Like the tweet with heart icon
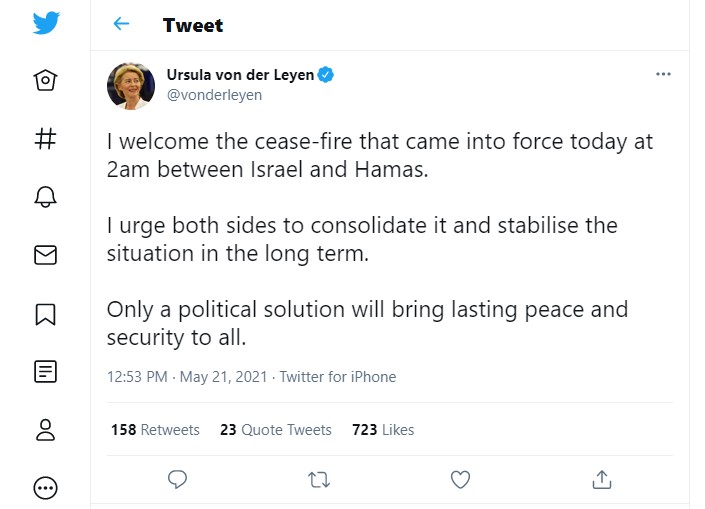 point(460,480)
